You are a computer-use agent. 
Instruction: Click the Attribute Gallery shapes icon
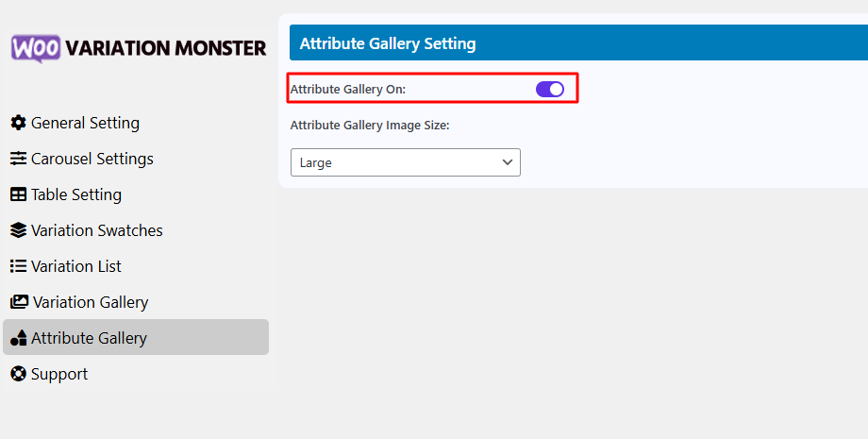point(18,338)
